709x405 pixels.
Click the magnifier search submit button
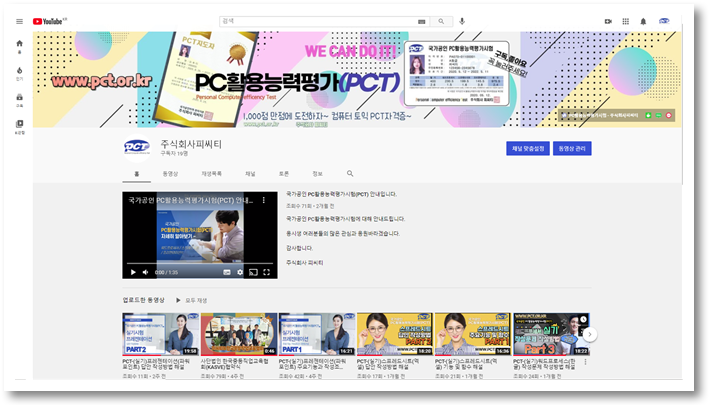(x=441, y=21)
